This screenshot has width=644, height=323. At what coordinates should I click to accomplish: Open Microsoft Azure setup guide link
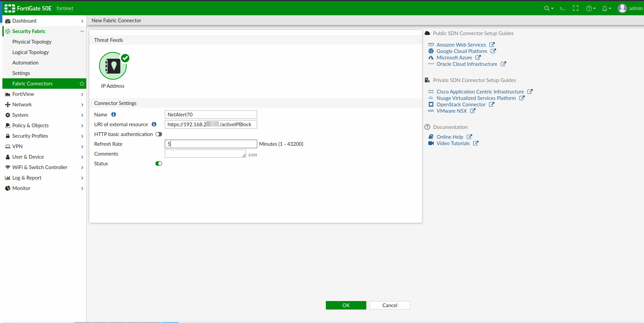coord(454,57)
